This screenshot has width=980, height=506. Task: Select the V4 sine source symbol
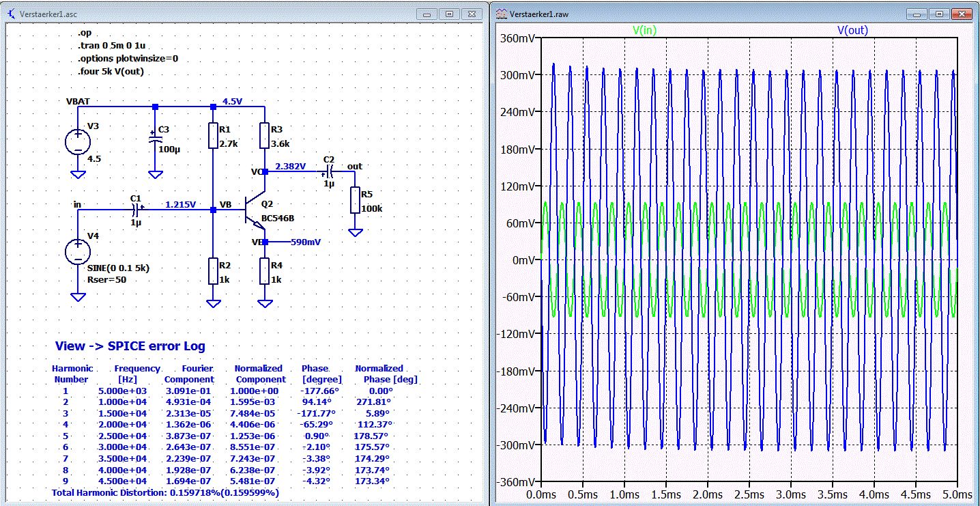pos(78,251)
